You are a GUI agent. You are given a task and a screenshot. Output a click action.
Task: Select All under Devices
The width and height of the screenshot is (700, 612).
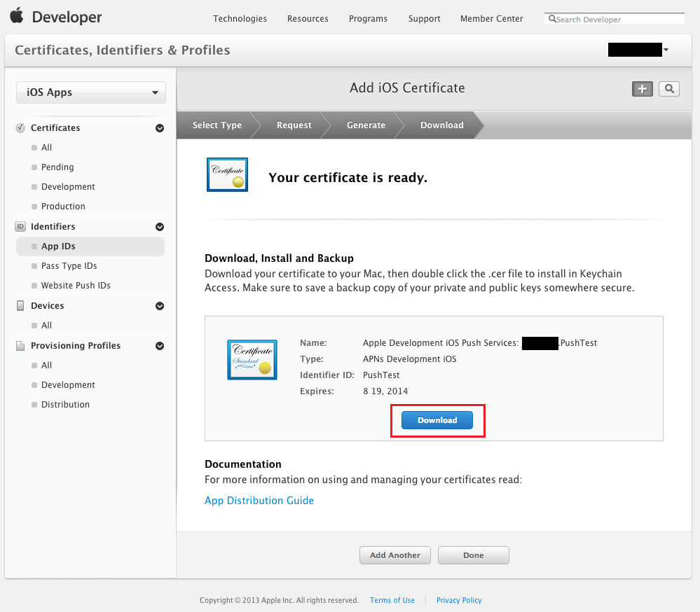pyautogui.click(x=46, y=326)
